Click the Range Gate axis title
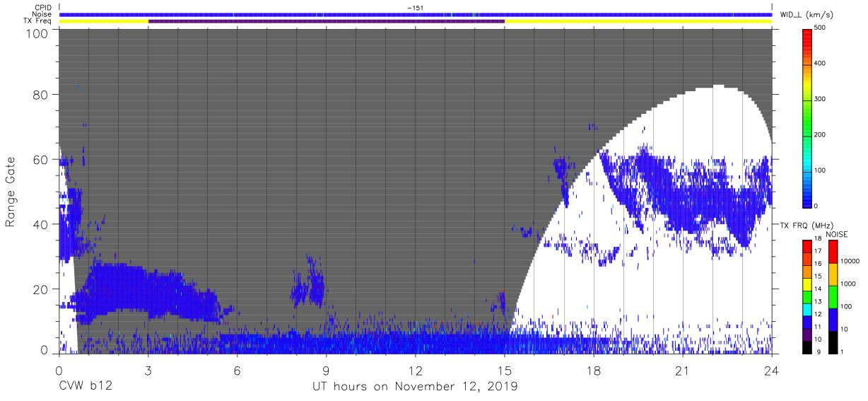Screen dimensions: 868x401 point(11,192)
